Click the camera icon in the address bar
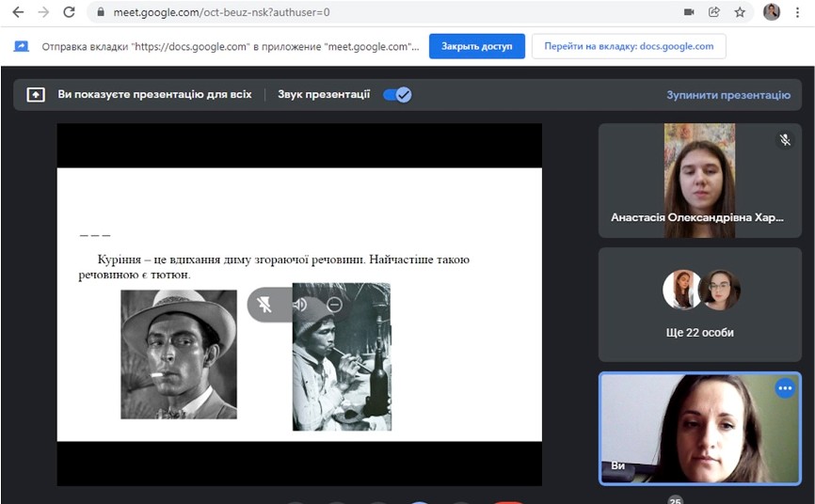 coord(689,12)
